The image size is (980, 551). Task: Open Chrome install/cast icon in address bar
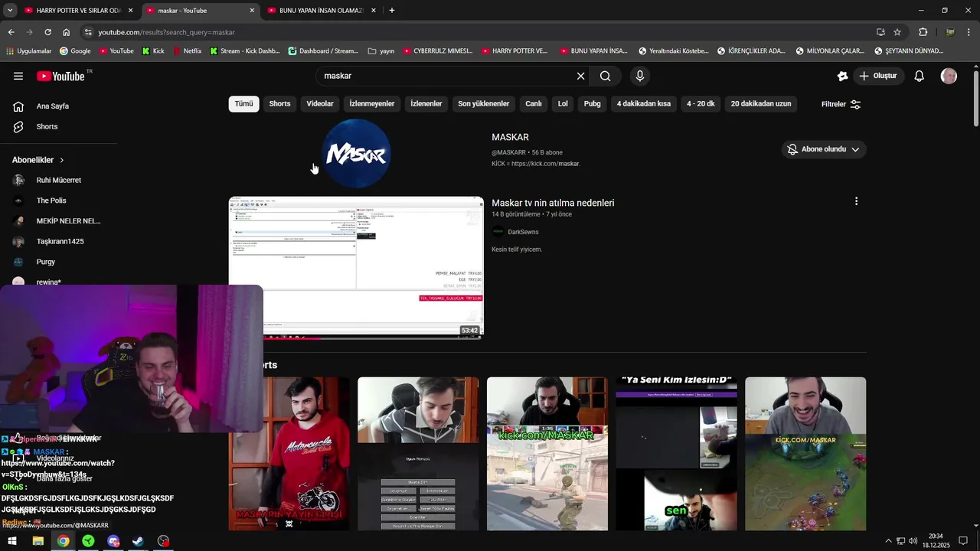coord(880,32)
